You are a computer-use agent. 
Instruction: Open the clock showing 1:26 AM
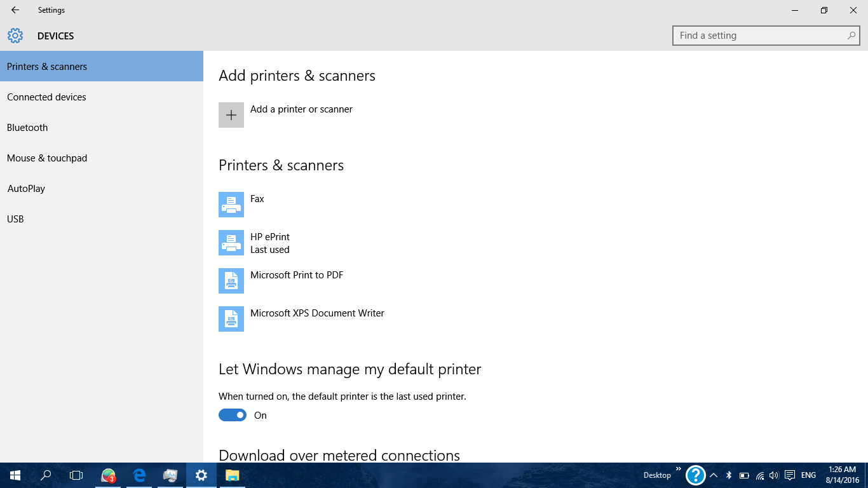tap(843, 475)
